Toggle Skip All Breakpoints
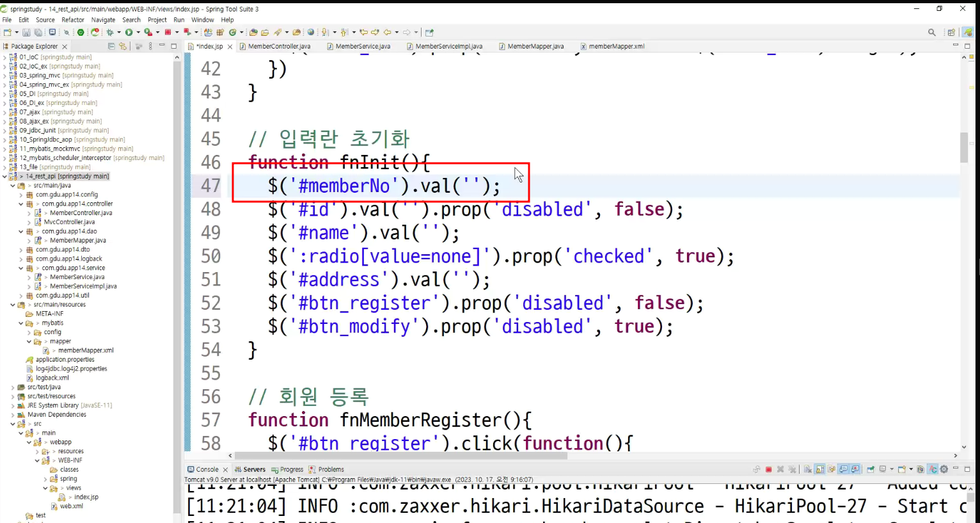 67,32
